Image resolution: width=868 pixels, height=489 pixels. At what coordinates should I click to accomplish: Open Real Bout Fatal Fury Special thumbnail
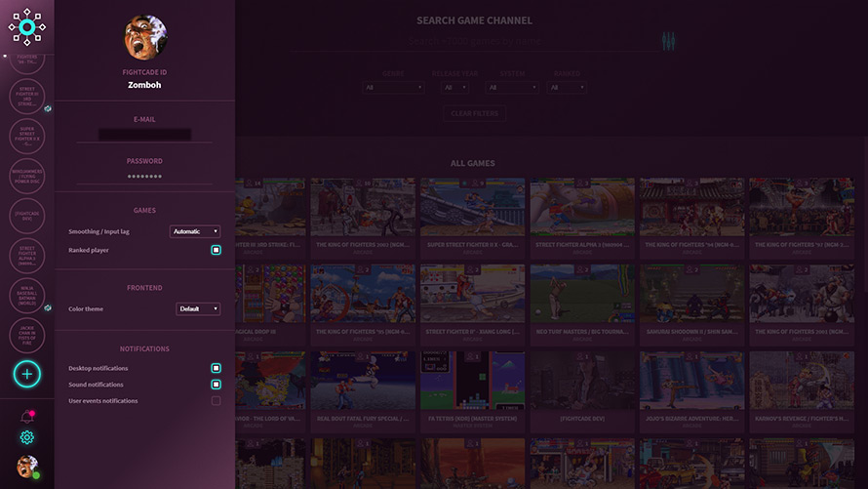[363, 381]
